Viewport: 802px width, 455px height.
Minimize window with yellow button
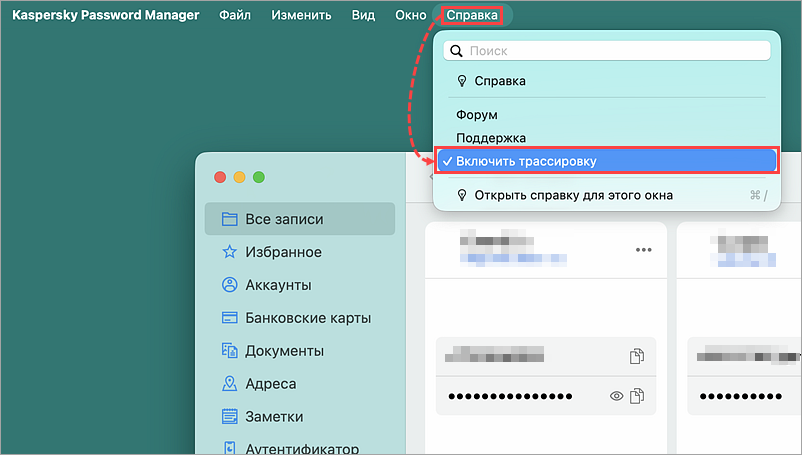pos(239,177)
